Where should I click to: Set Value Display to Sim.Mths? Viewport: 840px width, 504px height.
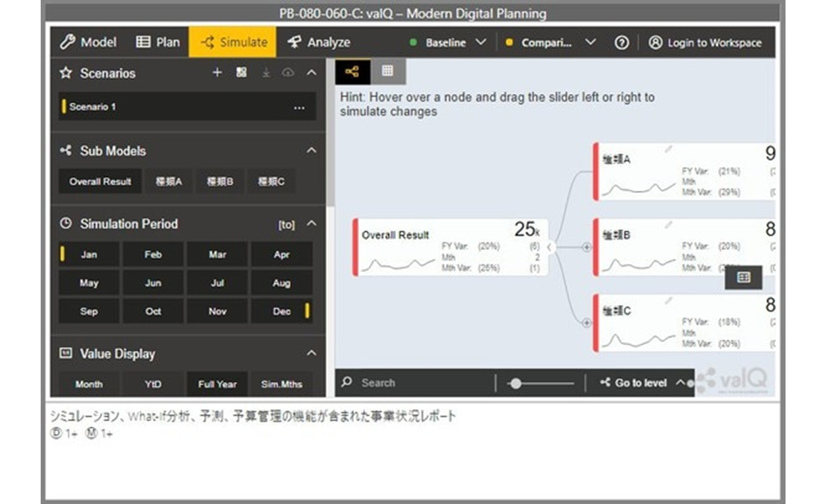coord(282,384)
